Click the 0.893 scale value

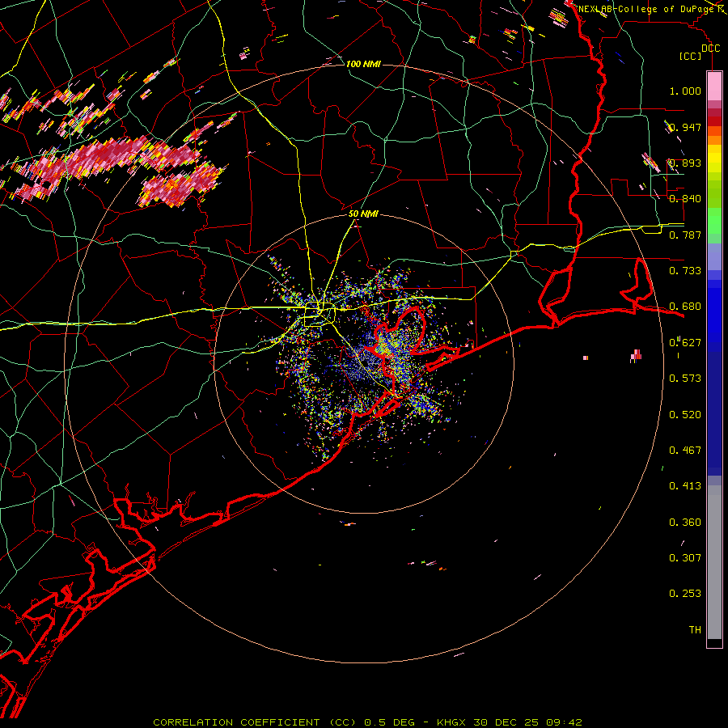(x=685, y=163)
